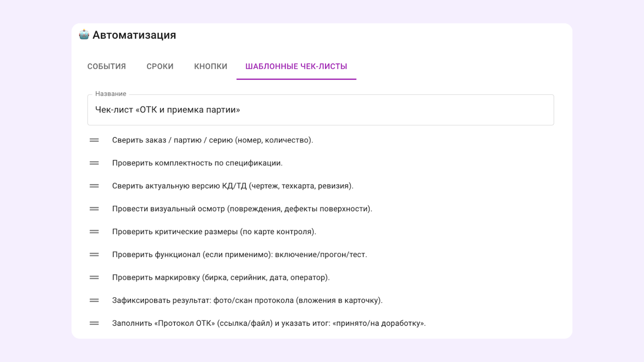Select checklist item about визуальный осмотр
Screen dimensions: 644x362
tap(242, 209)
